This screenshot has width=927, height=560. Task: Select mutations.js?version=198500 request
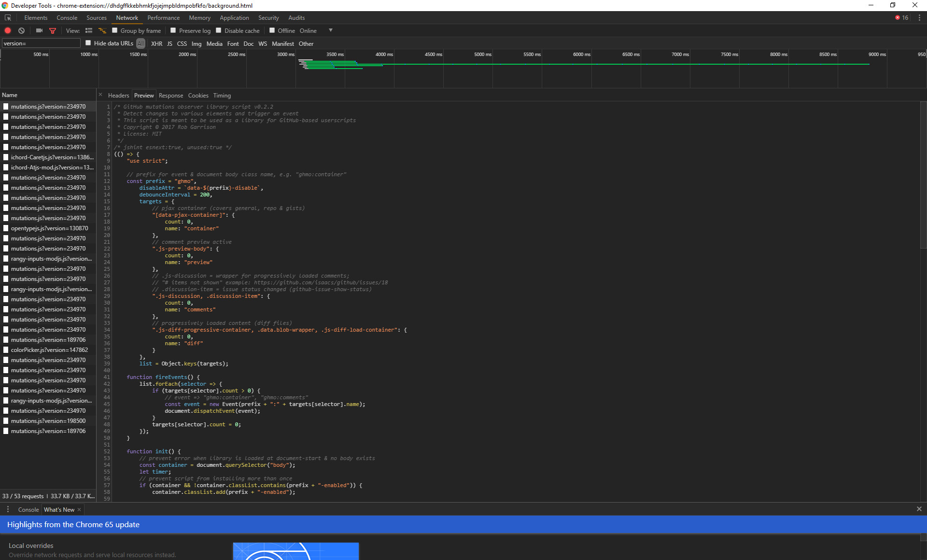click(48, 421)
